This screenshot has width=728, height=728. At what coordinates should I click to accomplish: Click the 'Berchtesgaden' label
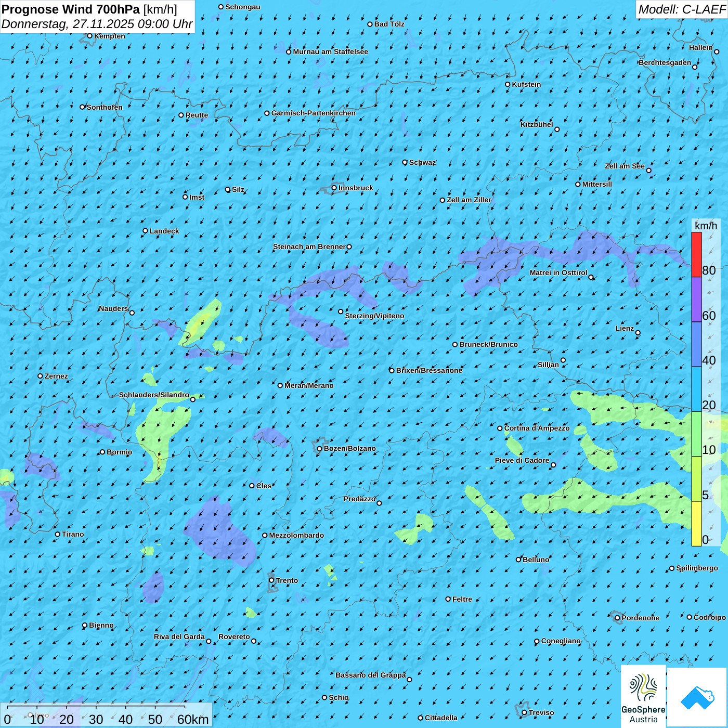665,62
